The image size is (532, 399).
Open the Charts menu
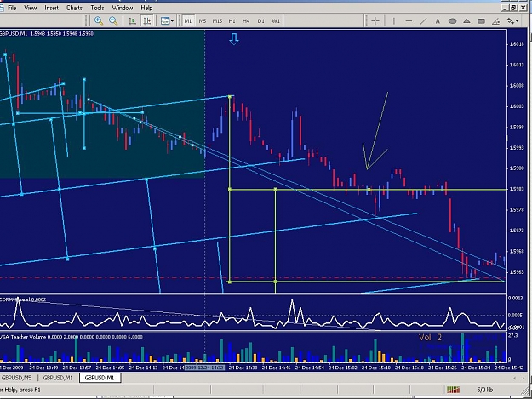[74, 8]
